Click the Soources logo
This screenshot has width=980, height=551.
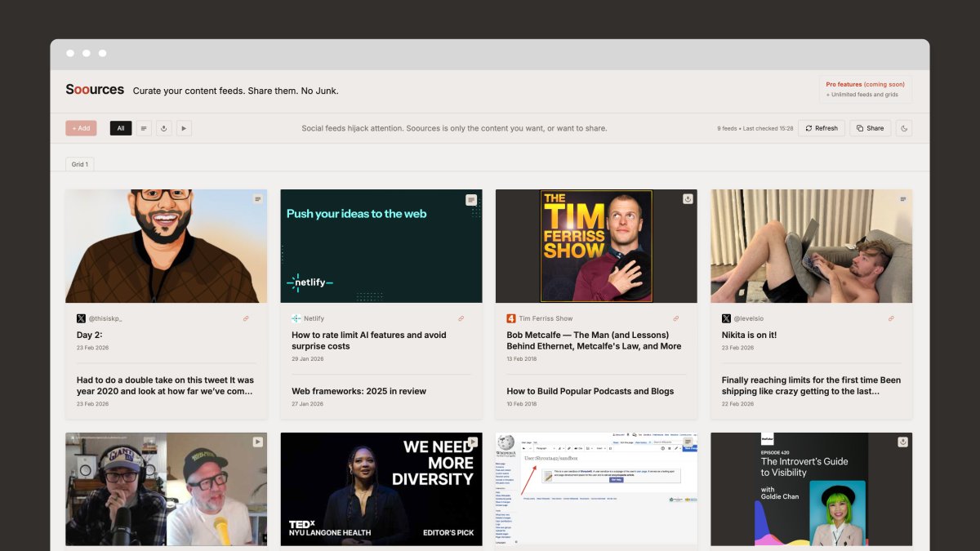[x=95, y=90]
